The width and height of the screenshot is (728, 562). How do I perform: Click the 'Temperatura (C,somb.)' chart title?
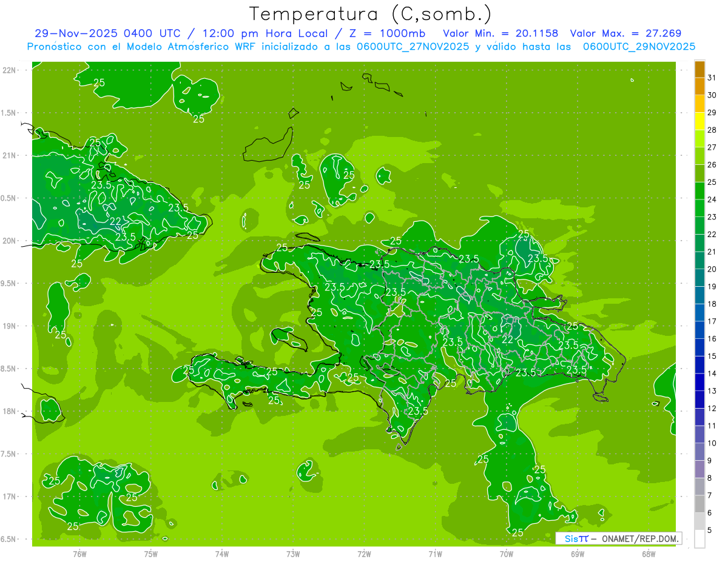coord(370,14)
